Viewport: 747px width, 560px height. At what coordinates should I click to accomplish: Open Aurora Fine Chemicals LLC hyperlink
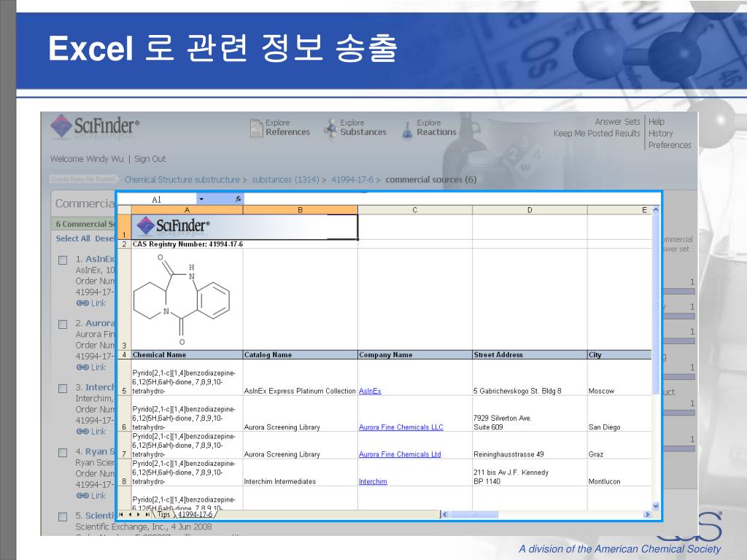pos(401,427)
